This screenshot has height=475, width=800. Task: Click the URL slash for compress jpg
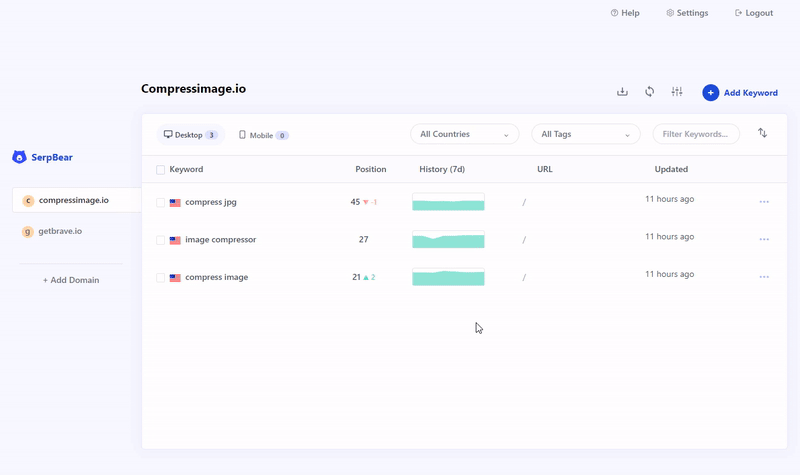point(524,203)
